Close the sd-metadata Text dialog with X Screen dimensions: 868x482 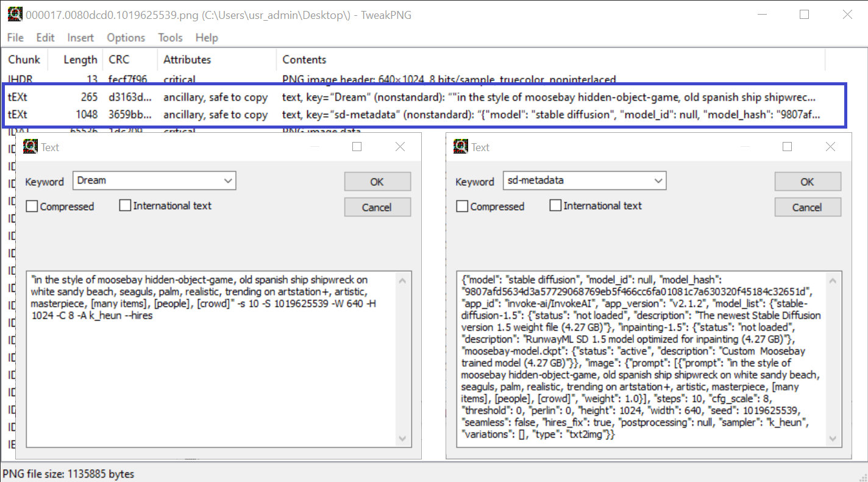830,147
